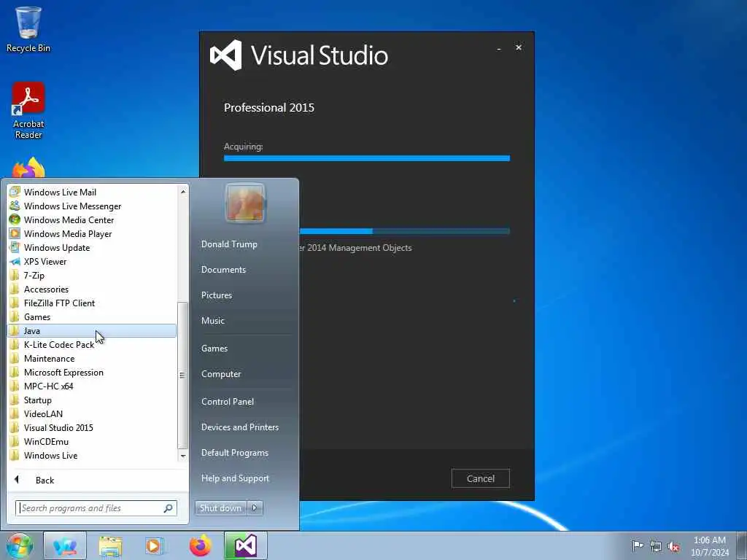Open Control Panel

click(x=228, y=402)
